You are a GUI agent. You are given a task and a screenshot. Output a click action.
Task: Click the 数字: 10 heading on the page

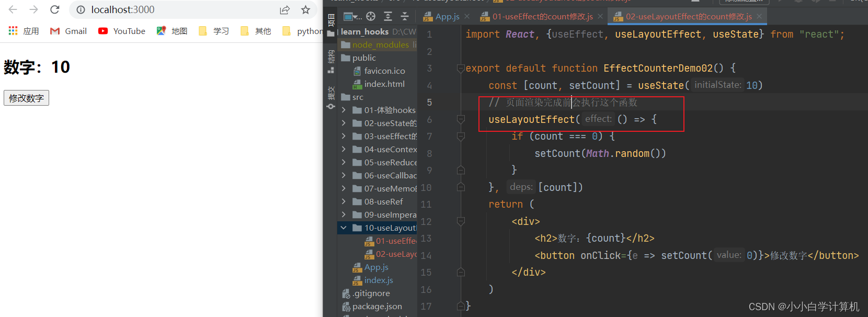tap(37, 67)
